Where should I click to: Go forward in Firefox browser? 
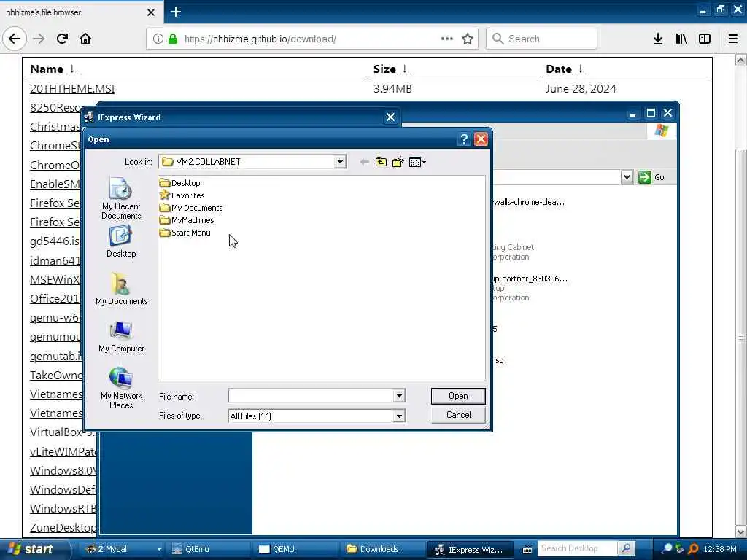39,39
